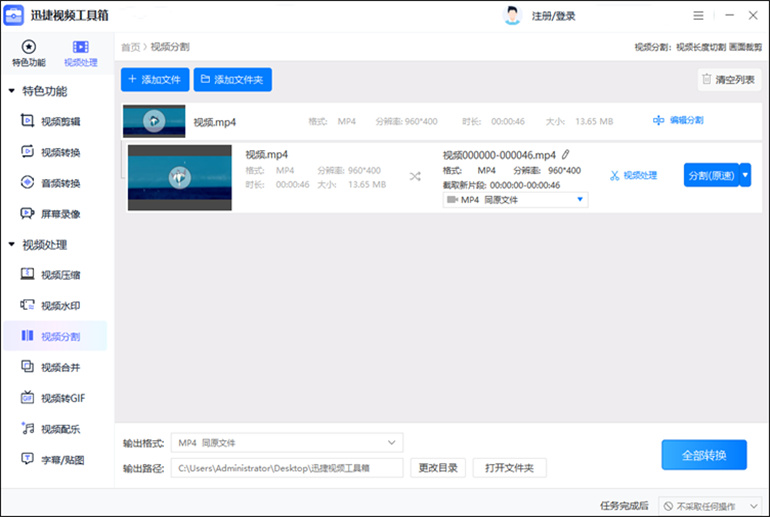The height and width of the screenshot is (517, 770).
Task: Click 编辑分割 for 视频.mp4
Action: pos(678,120)
